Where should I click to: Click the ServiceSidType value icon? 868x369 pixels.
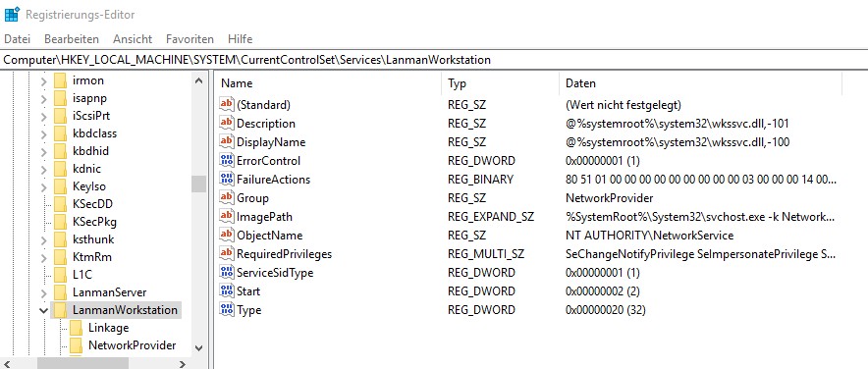click(x=227, y=273)
